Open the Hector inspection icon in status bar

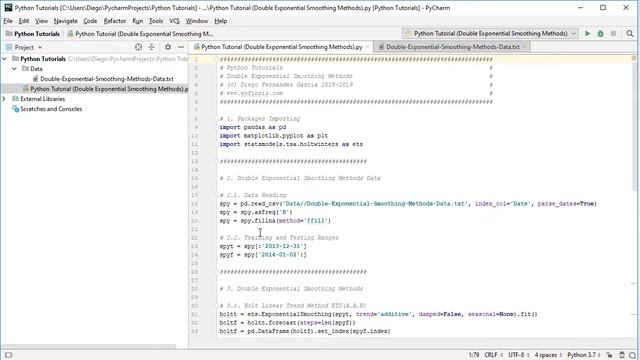(x=622, y=355)
